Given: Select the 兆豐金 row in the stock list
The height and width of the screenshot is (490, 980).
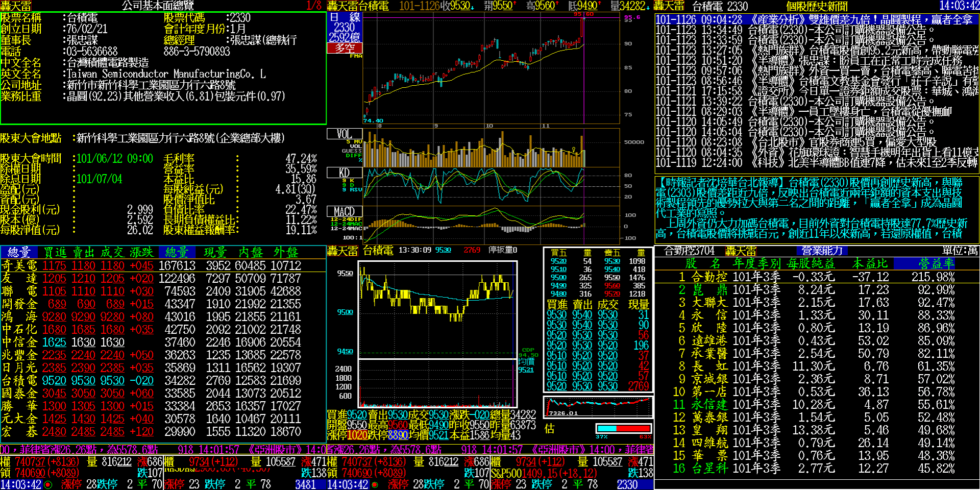Looking at the screenshot, I should pos(163,355).
